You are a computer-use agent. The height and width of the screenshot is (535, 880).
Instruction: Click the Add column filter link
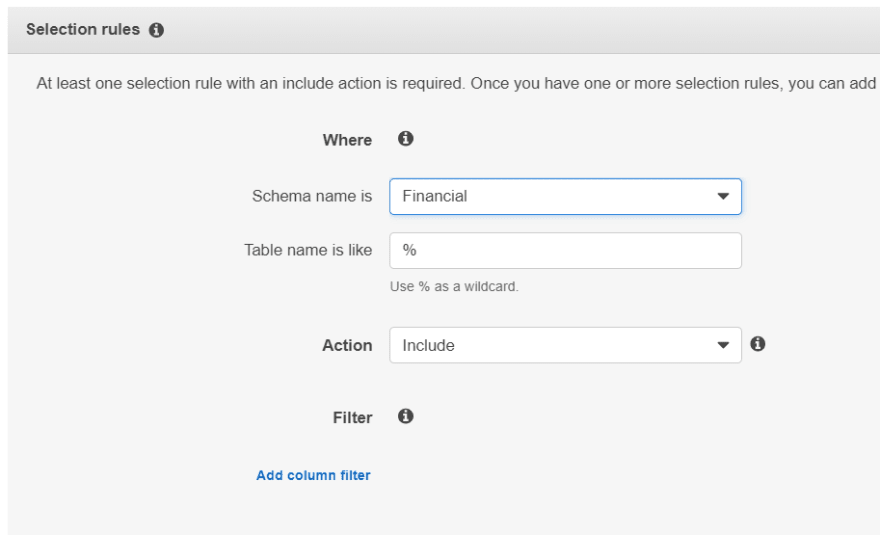(x=313, y=475)
